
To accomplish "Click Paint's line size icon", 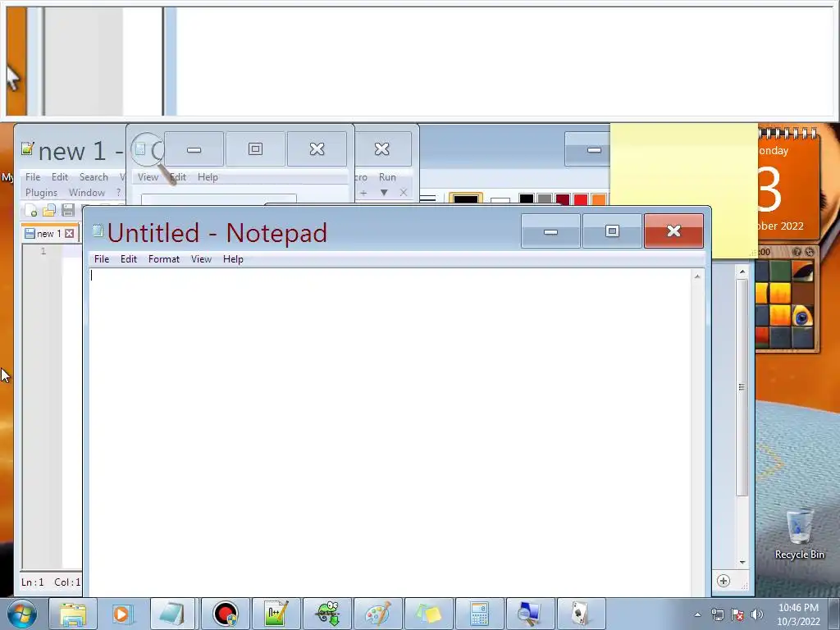I will tap(427, 200).
